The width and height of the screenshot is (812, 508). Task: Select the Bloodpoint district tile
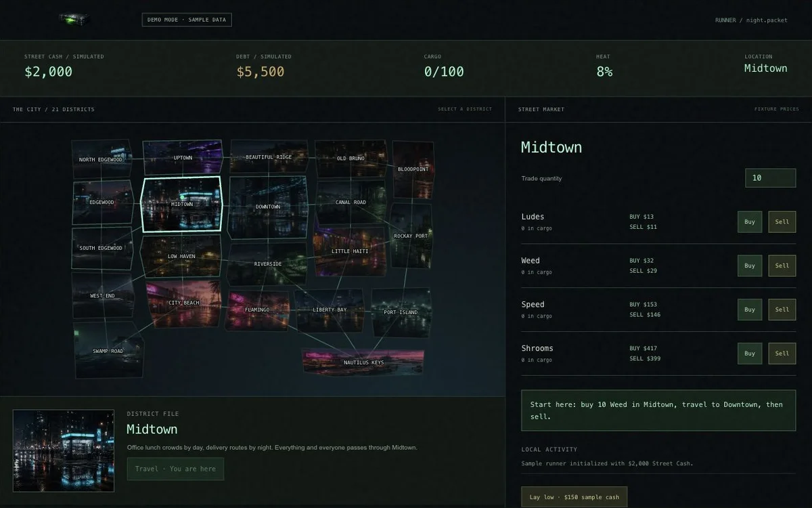413,169
